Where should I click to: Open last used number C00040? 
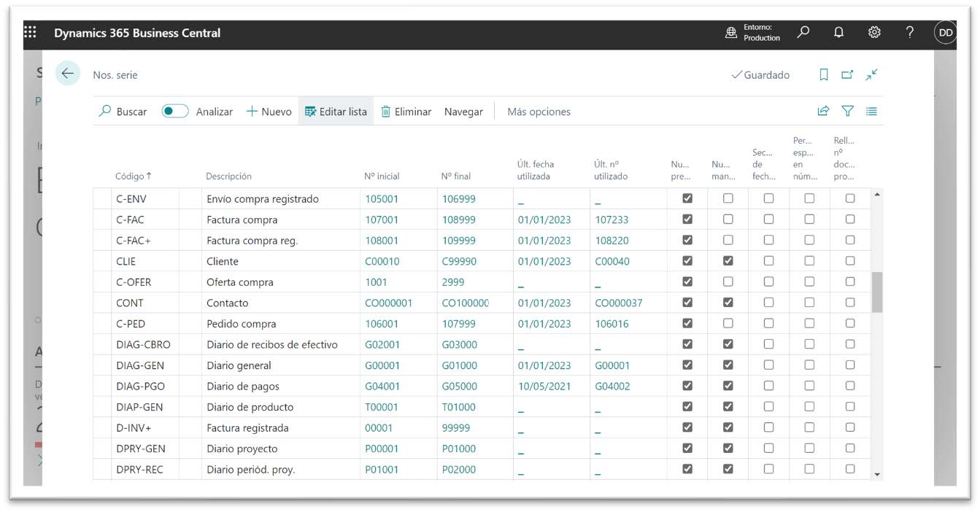pos(612,261)
